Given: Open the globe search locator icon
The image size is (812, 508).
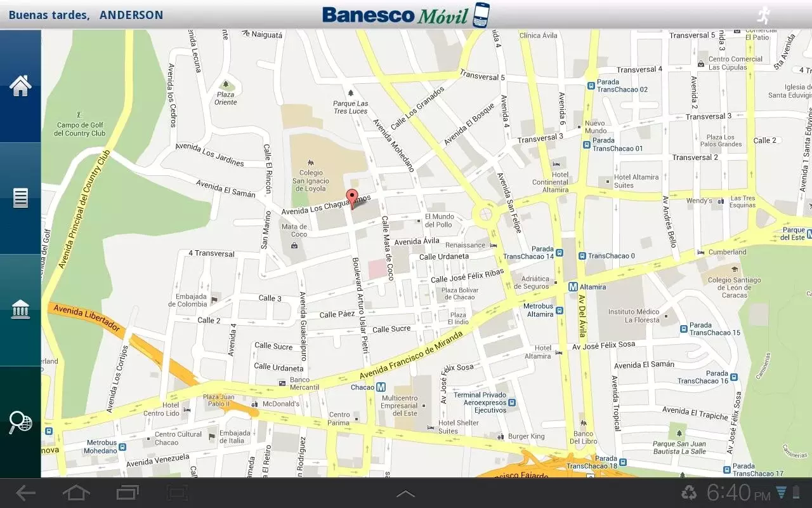Looking at the screenshot, I should (20, 422).
